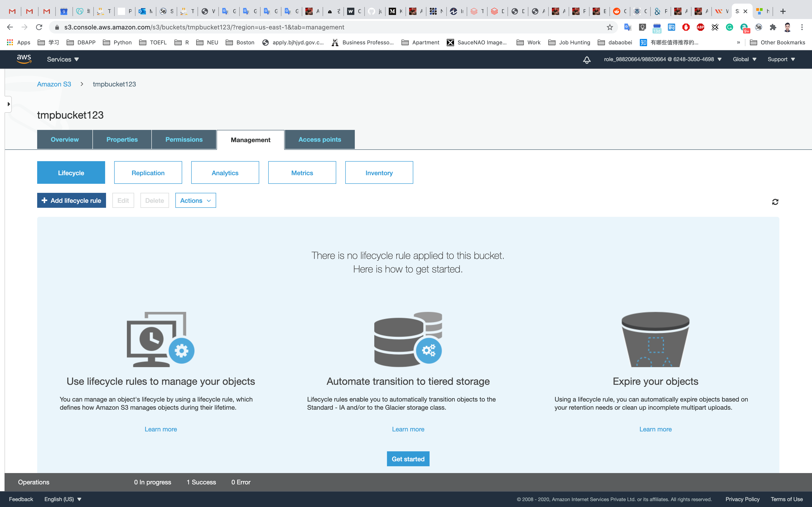This screenshot has height=507, width=812.
Task: Click the browser address bar URL
Action: [204, 27]
